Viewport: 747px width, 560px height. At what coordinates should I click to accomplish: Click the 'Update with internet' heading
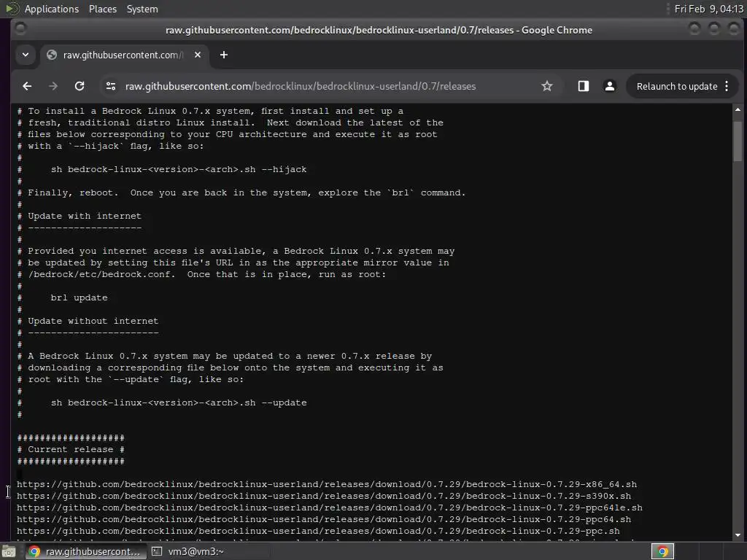(85, 216)
